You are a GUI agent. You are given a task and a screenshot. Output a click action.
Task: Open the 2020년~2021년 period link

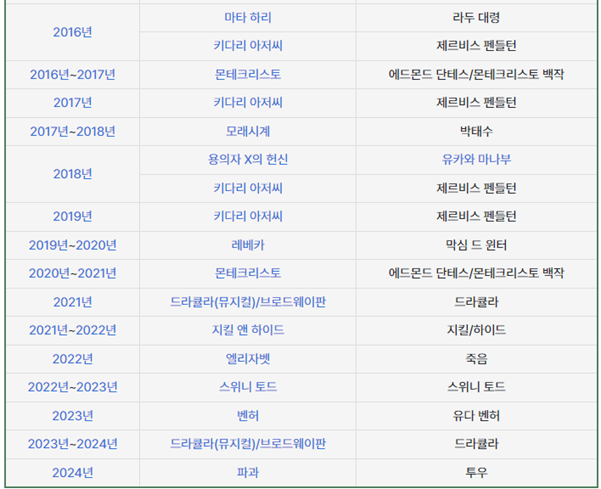tap(72, 273)
